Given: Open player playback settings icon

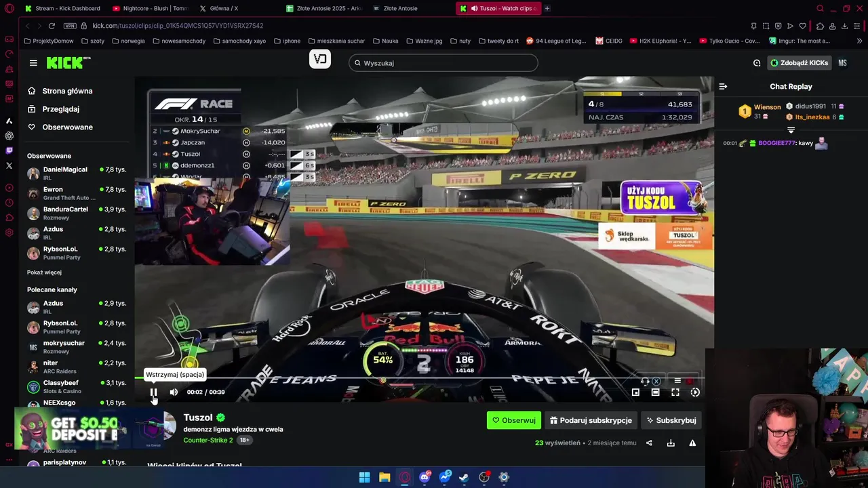Looking at the screenshot, I should [695, 392].
